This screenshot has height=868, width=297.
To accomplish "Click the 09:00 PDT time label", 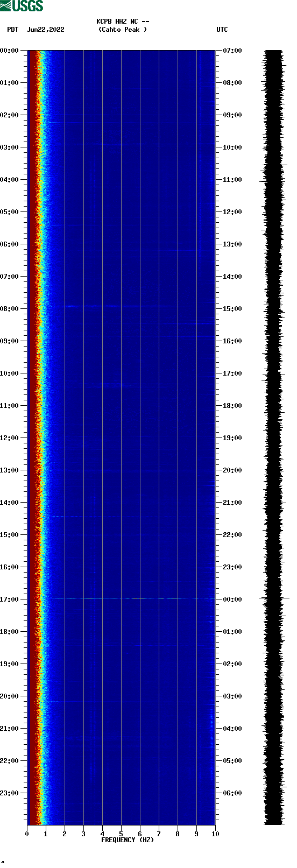I will pos(10,341).
